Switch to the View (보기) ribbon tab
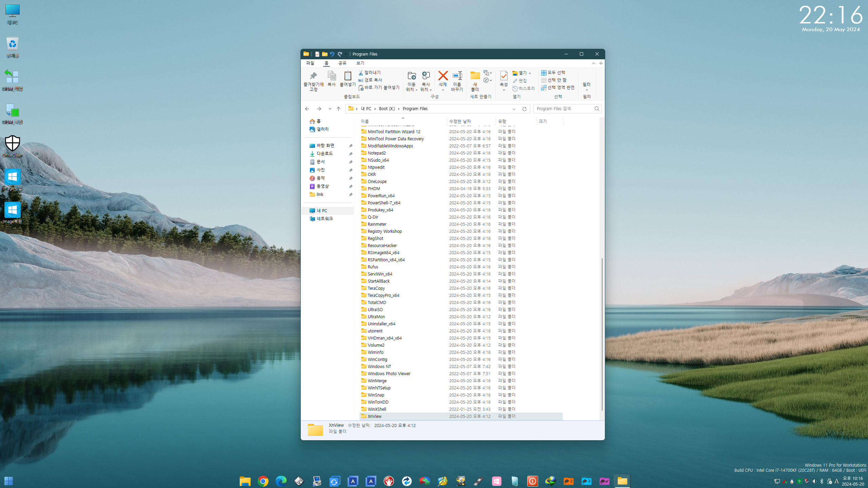The width and height of the screenshot is (868, 488). click(x=360, y=63)
